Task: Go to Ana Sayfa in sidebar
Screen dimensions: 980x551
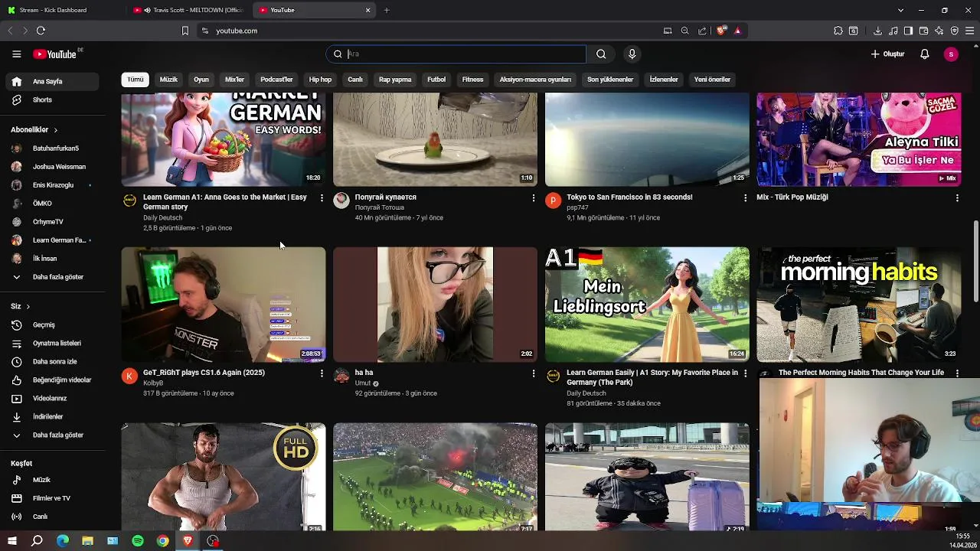Action: click(52, 81)
